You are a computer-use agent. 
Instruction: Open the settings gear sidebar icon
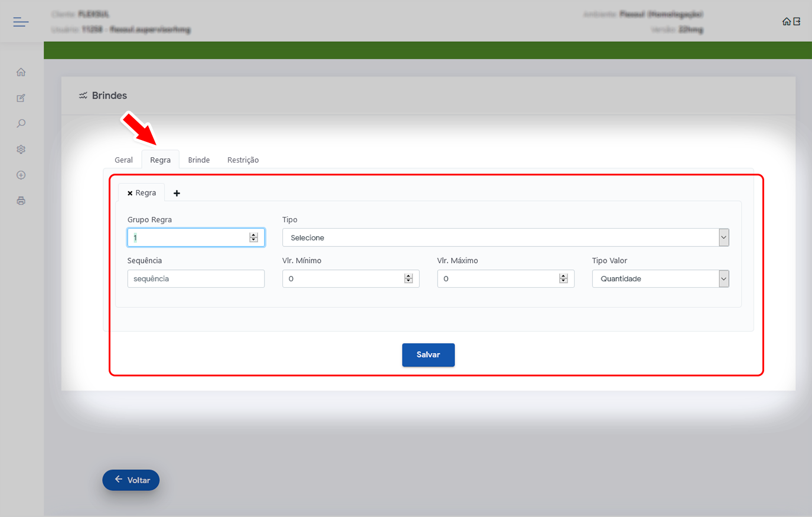pyautogui.click(x=21, y=149)
